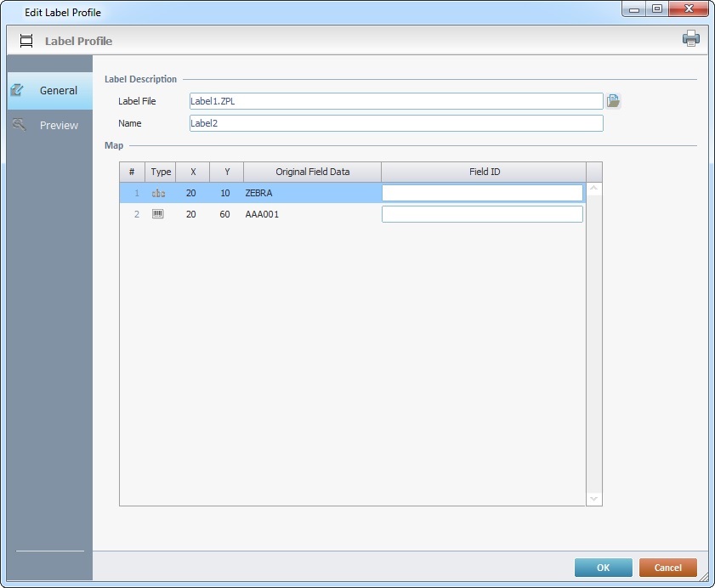Click the scroll up arrow in map table
Image resolution: width=715 pixels, height=588 pixels.
pos(593,189)
